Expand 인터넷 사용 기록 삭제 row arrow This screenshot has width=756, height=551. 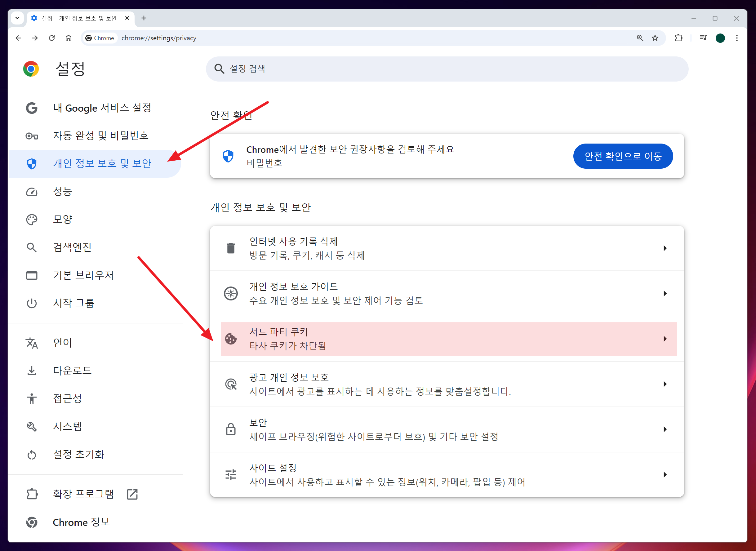pos(665,248)
